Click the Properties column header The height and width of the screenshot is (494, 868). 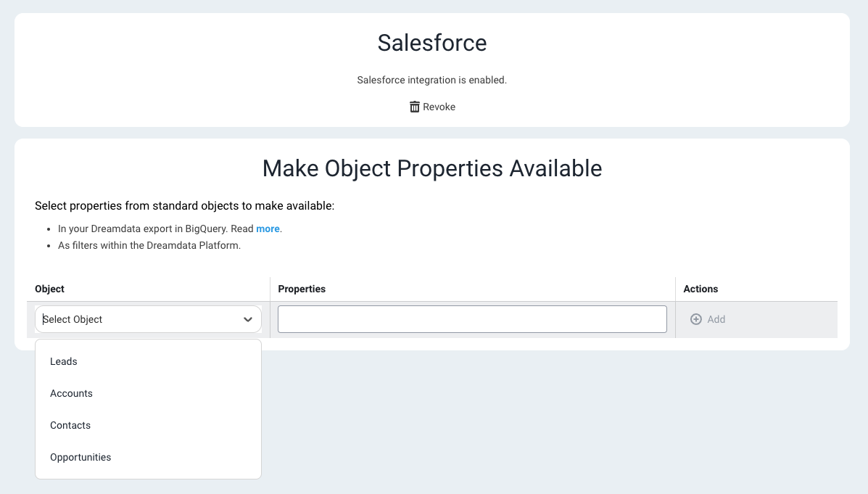302,289
